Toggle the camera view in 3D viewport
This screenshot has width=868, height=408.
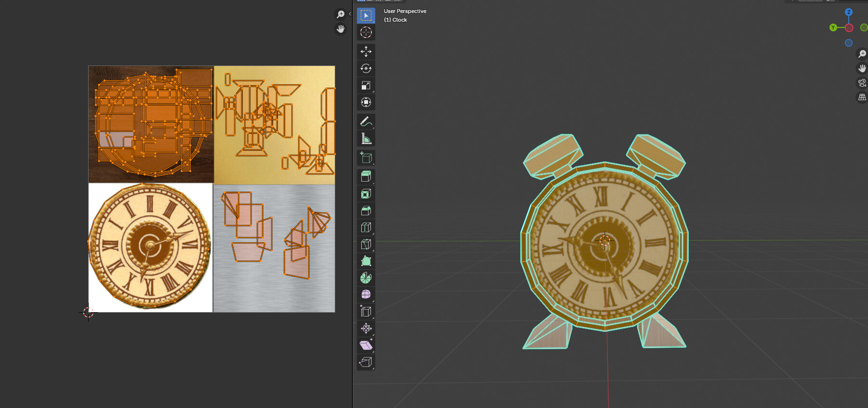click(862, 83)
